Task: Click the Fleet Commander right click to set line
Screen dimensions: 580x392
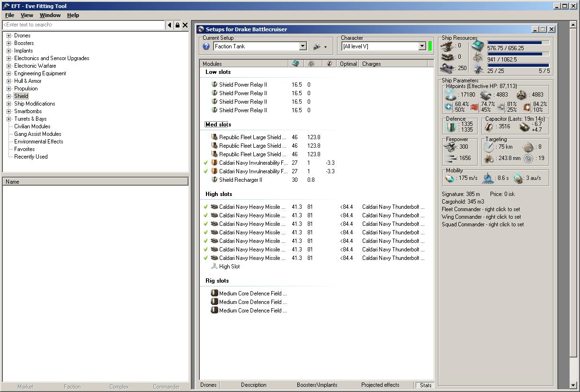Action: [x=481, y=209]
